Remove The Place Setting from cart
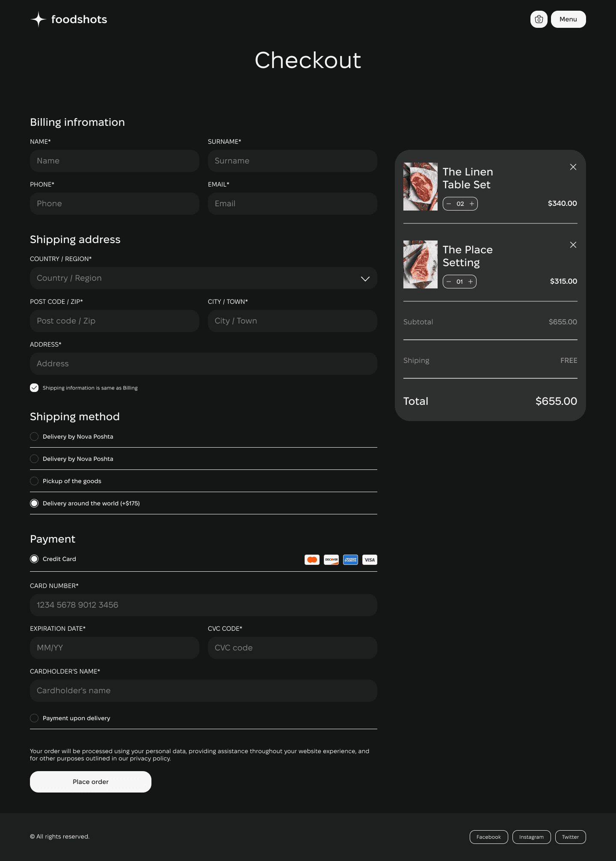The height and width of the screenshot is (861, 616). tap(573, 245)
